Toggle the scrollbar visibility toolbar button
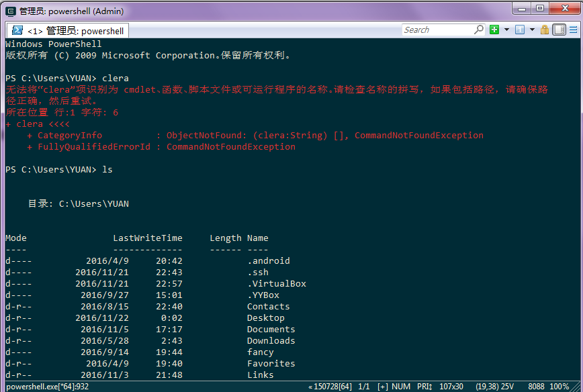Viewport: 583px width, 392px height. tap(559, 30)
